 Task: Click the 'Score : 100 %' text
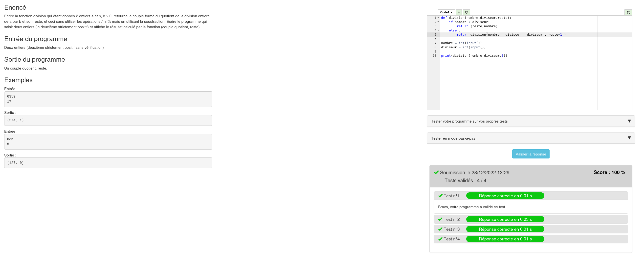tap(609, 173)
